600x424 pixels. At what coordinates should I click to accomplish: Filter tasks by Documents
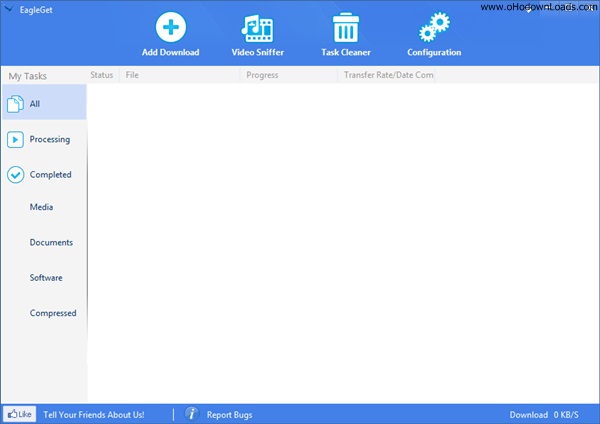tap(51, 242)
